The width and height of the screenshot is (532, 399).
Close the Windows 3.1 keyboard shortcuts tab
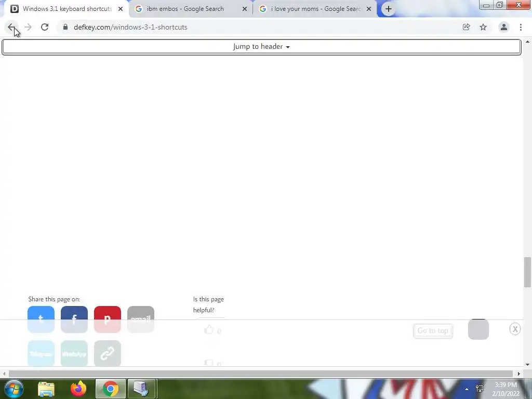tap(121, 9)
